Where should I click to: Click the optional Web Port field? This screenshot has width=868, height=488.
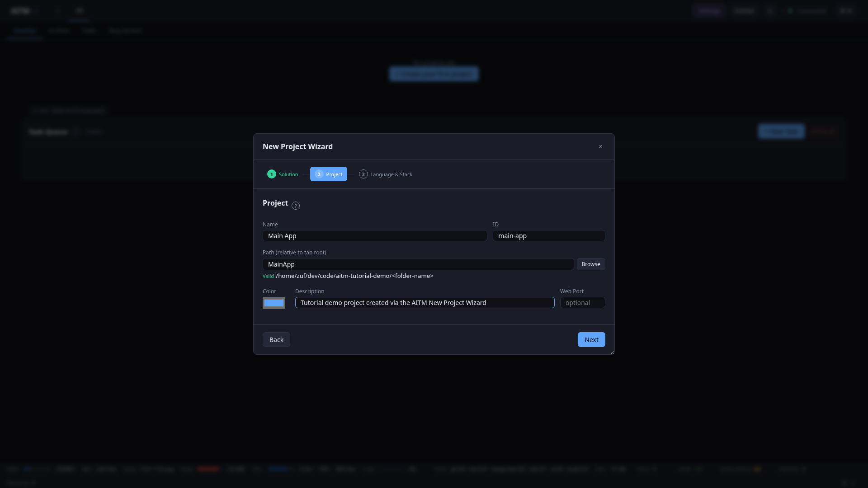[583, 303]
